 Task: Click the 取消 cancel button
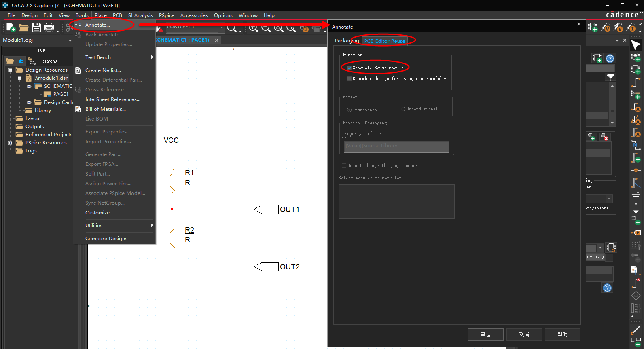[x=524, y=334]
